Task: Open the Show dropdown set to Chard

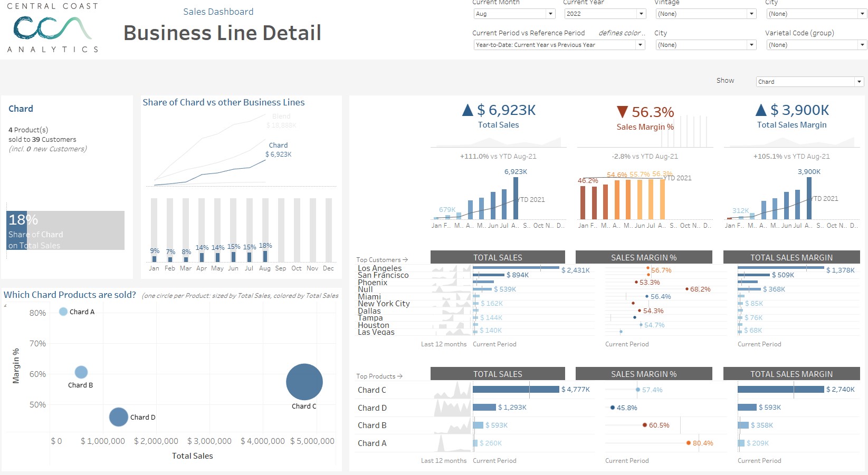Action: (809, 82)
